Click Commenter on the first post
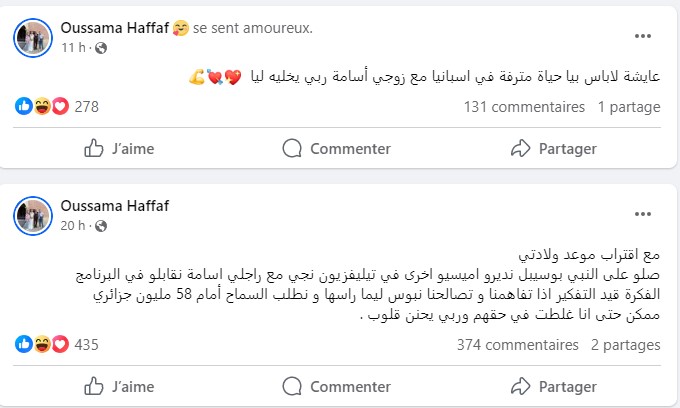This screenshot has height=408, width=680. coord(337,148)
